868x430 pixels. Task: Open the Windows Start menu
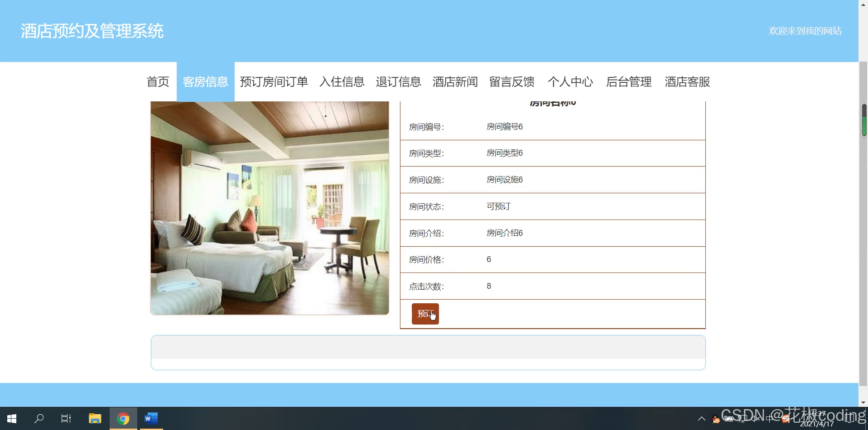pos(11,418)
